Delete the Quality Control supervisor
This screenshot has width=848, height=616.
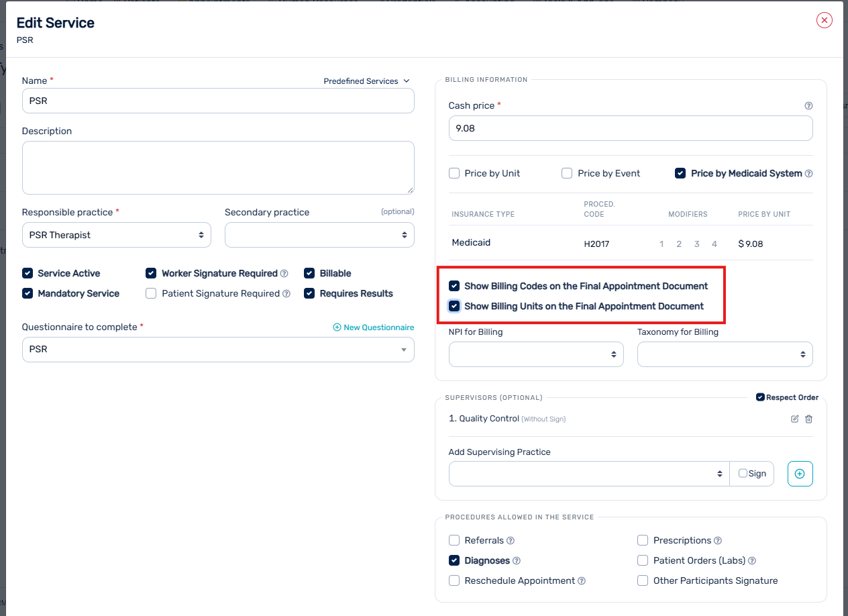808,419
